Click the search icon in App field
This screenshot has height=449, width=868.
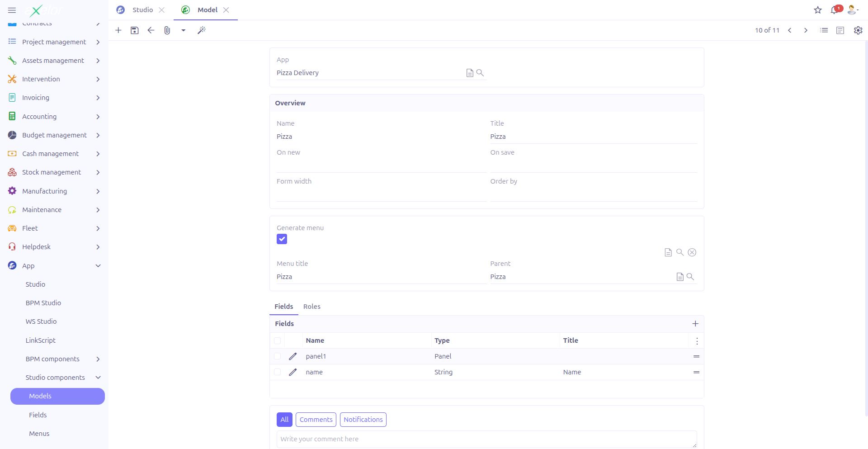[x=480, y=73]
